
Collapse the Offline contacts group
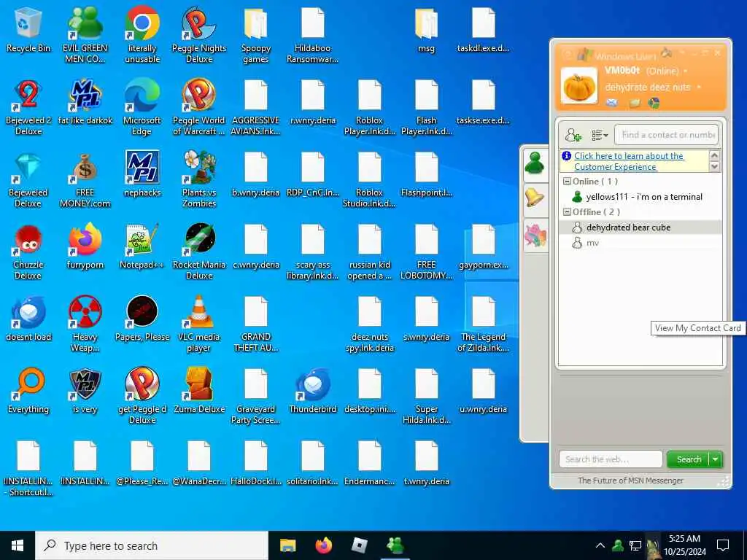coord(567,212)
